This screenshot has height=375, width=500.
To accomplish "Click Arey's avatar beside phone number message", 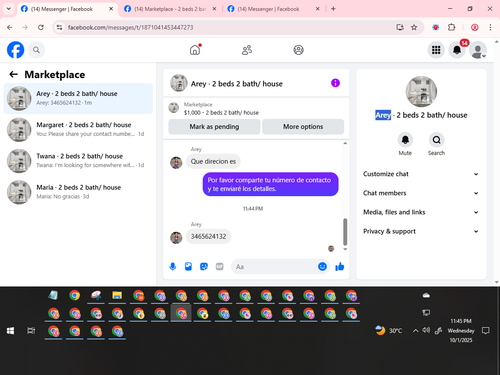I will (176, 238).
